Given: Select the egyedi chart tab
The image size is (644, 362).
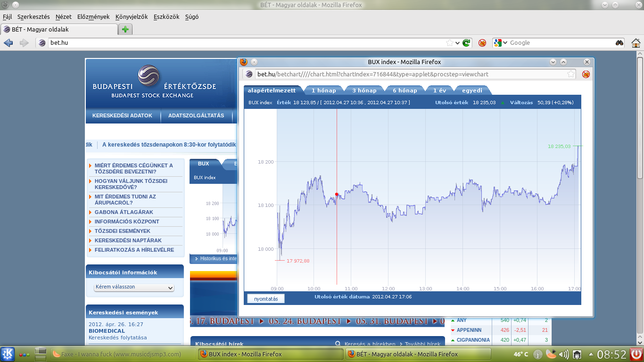Looking at the screenshot, I should coord(472,90).
